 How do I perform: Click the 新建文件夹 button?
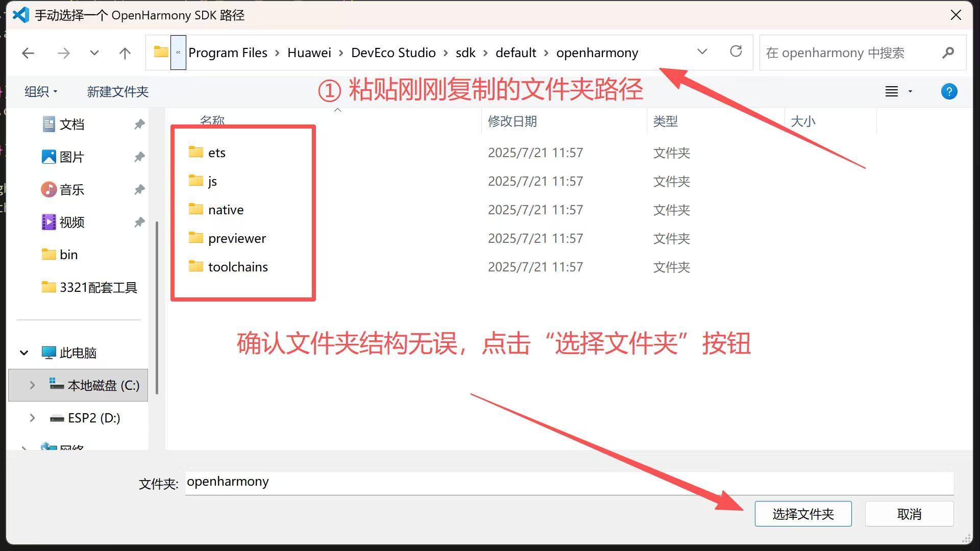click(x=117, y=91)
